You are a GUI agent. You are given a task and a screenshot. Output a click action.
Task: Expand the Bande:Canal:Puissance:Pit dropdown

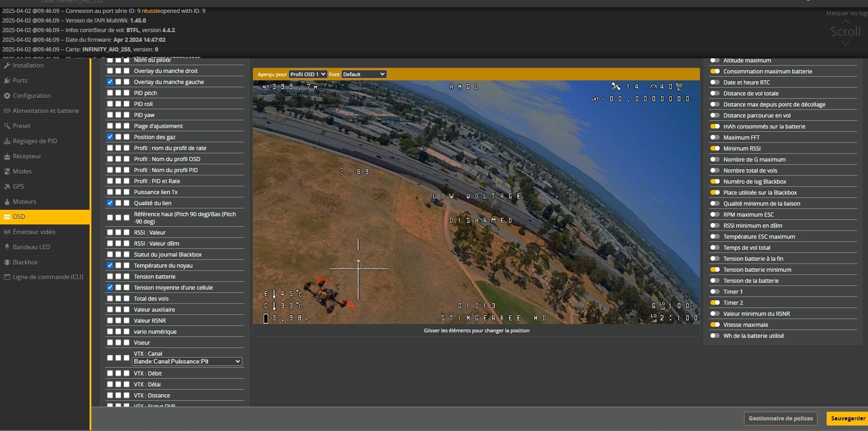point(187,362)
